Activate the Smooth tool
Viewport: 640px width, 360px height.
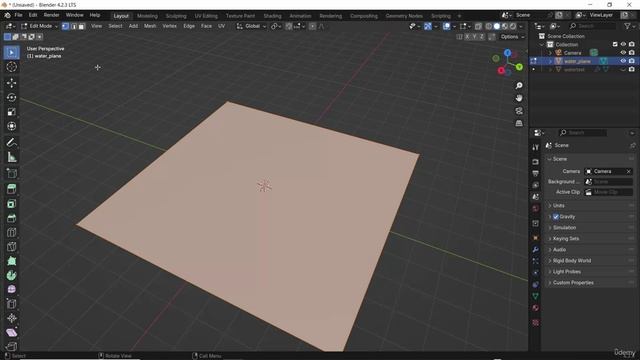11,289
